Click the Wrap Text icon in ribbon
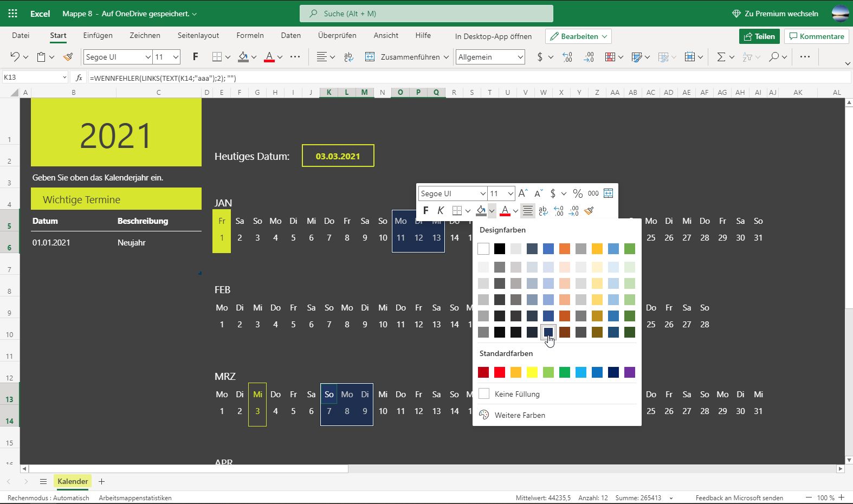Screen dimensions: 853x504 point(348,57)
